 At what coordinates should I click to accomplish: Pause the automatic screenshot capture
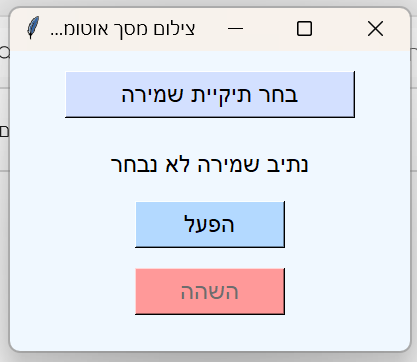point(210,291)
